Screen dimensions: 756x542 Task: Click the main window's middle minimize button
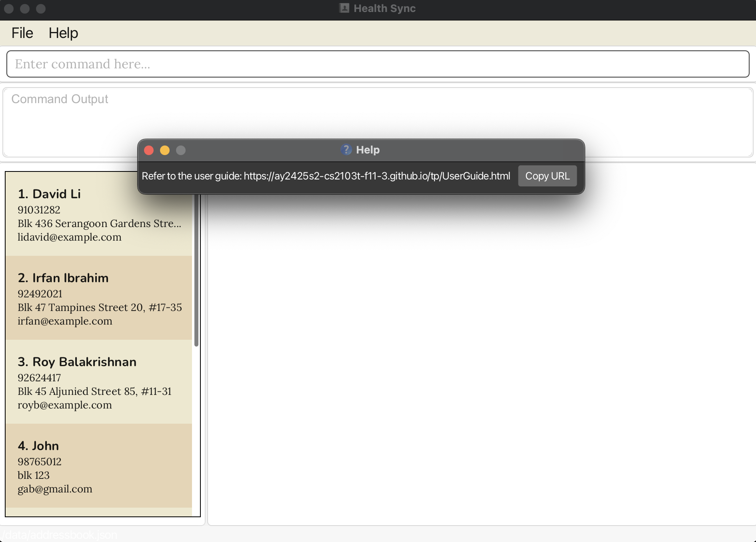coord(25,8)
